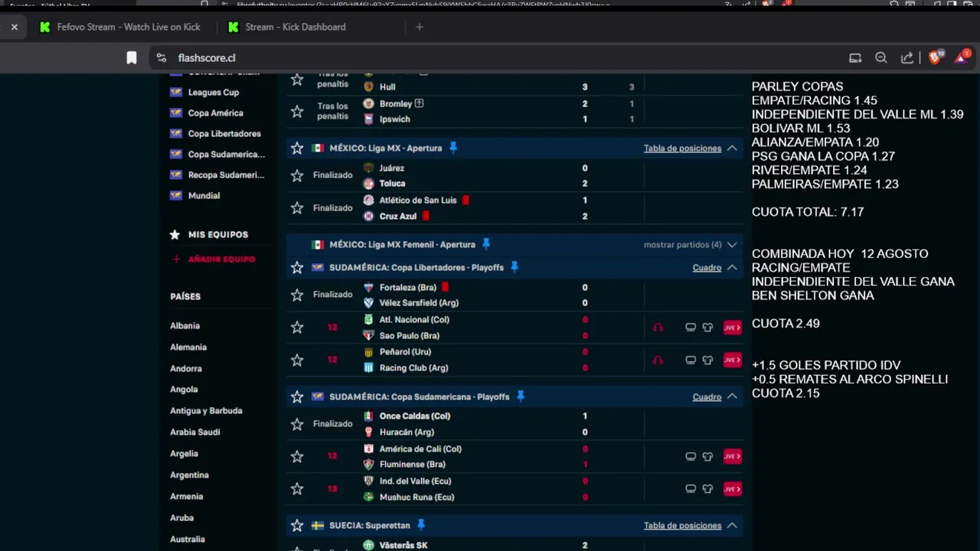
Task: Click audio commentary icon for Peñarol match
Action: 658,360
